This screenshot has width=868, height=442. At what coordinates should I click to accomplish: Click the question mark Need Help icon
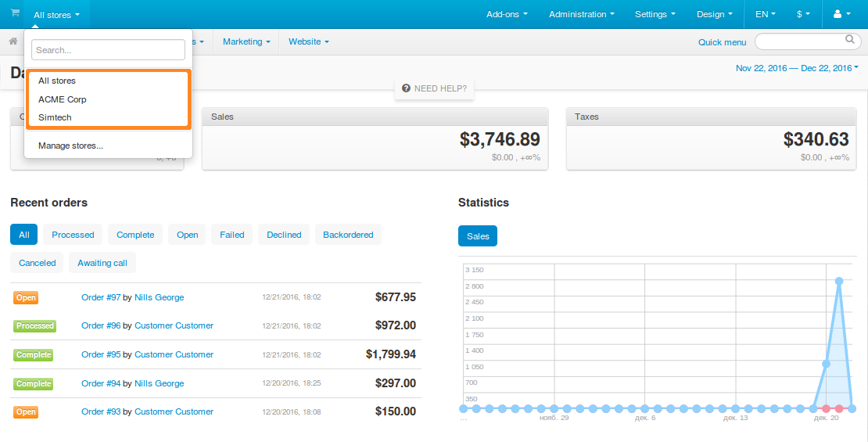[406, 88]
